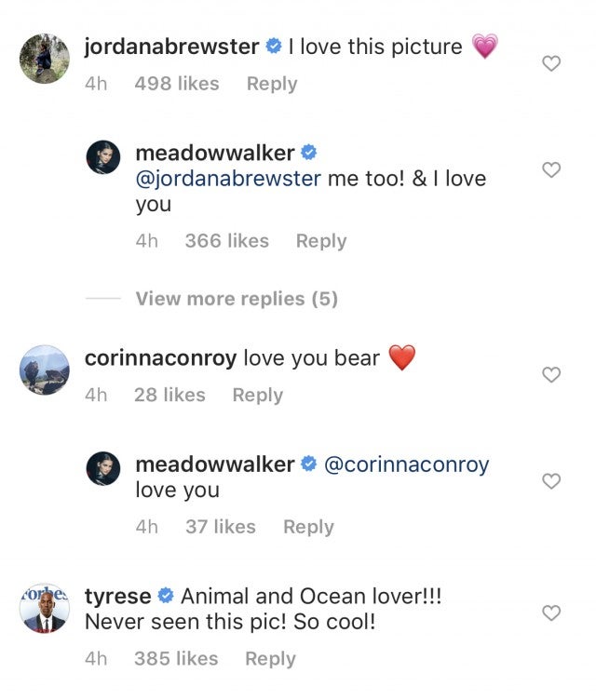Like corinnaconroy's 'love you bear' comment
This screenshot has width=596, height=700.
coord(551,374)
